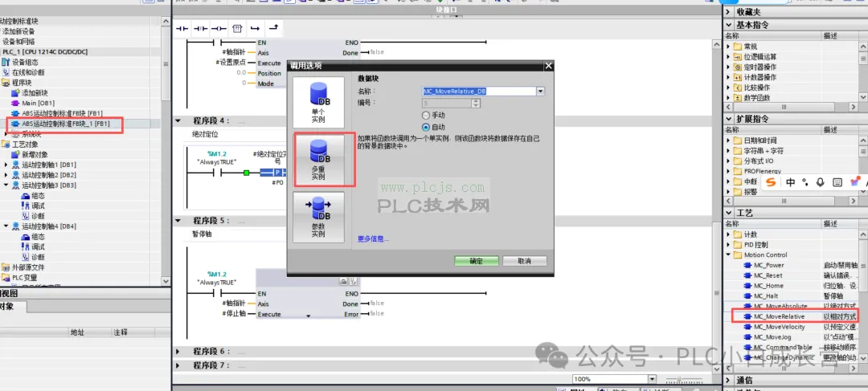Viewport: 868px width, 391px height.
Task: Select the MC_Home instruction
Action: (768, 286)
